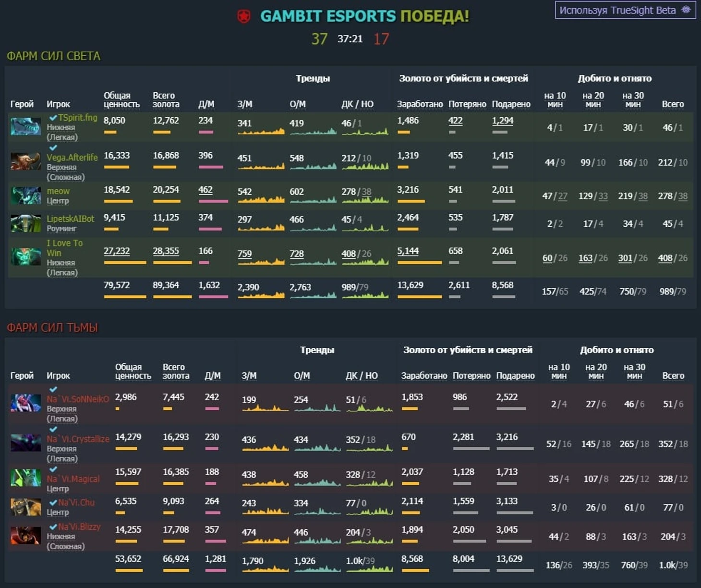The height and width of the screenshot is (588, 701).
Task: Click the Gambit Esports team logo
Action: (x=244, y=17)
